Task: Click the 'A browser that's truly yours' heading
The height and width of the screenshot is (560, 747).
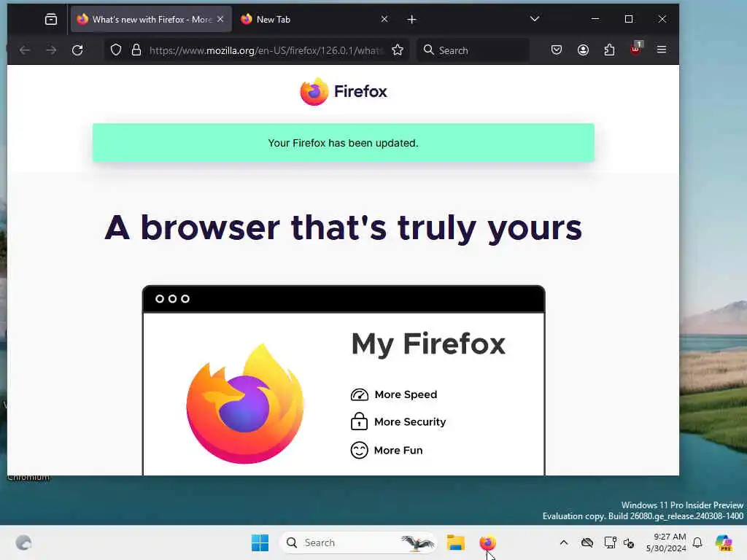Action: (x=344, y=227)
